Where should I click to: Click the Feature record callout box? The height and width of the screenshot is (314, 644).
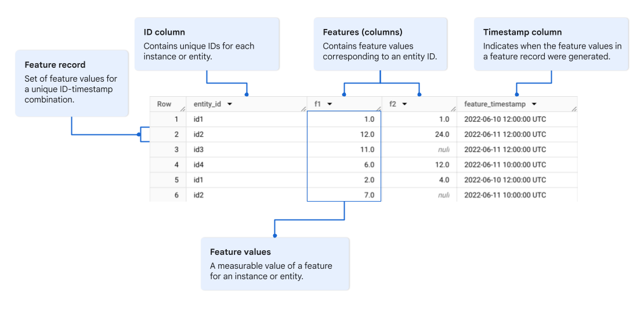click(71, 83)
